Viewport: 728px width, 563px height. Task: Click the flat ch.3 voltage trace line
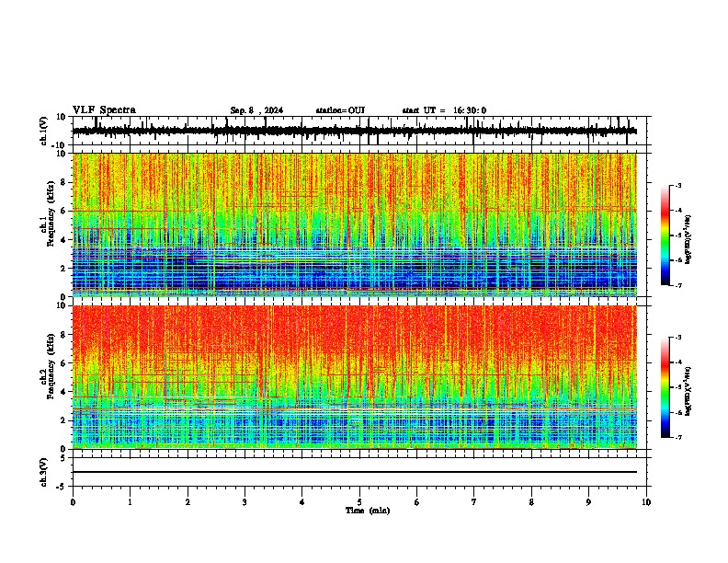point(355,472)
